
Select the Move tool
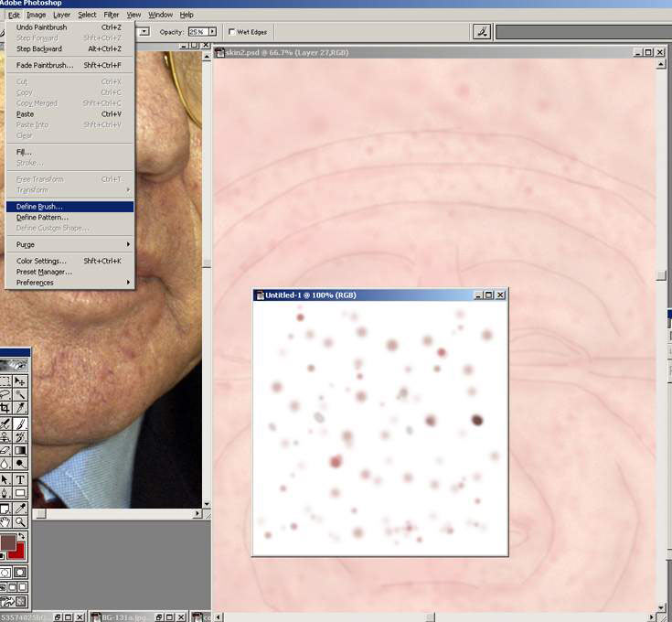pos(20,381)
